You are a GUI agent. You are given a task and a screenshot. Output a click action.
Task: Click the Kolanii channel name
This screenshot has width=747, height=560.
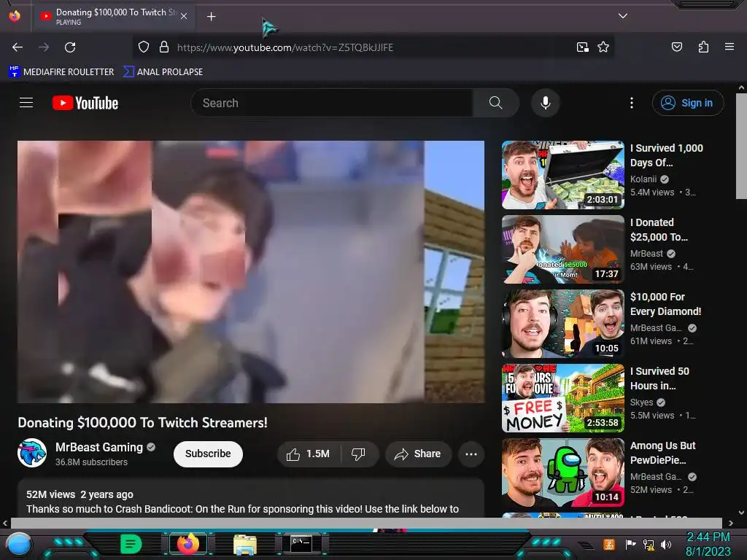click(643, 179)
